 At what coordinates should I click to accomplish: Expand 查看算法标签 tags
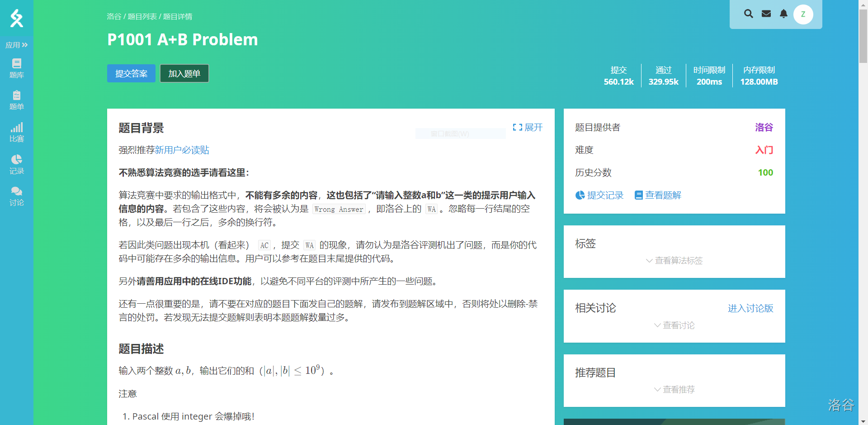coord(674,260)
